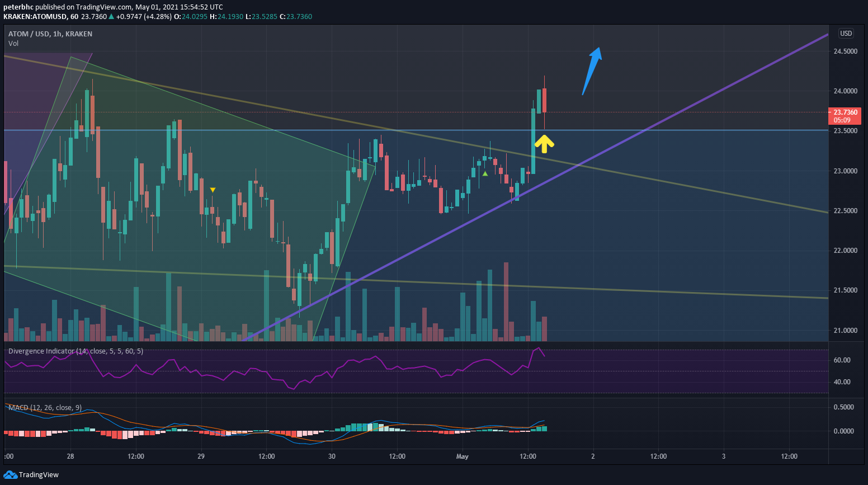Click the 3 date label on time axis

pyautogui.click(x=724, y=456)
